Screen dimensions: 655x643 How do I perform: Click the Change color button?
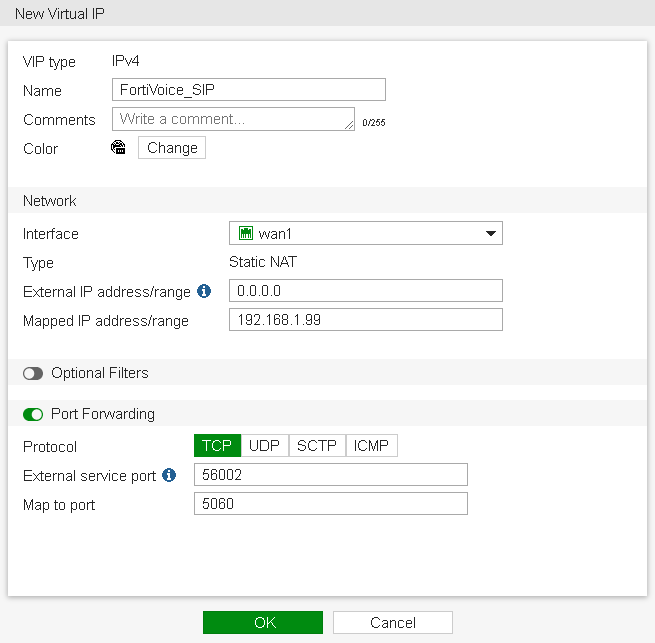point(172,148)
